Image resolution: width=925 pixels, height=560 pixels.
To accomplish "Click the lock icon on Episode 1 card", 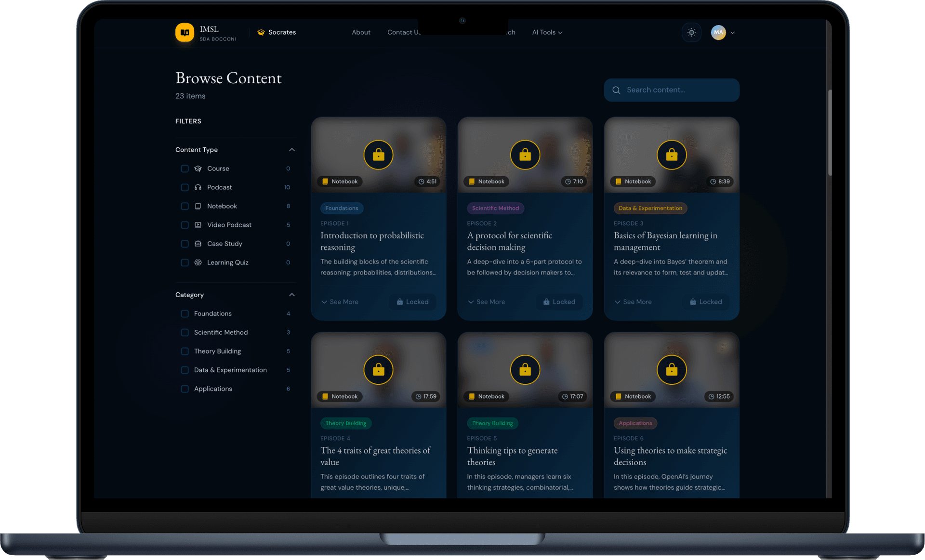I will click(378, 155).
